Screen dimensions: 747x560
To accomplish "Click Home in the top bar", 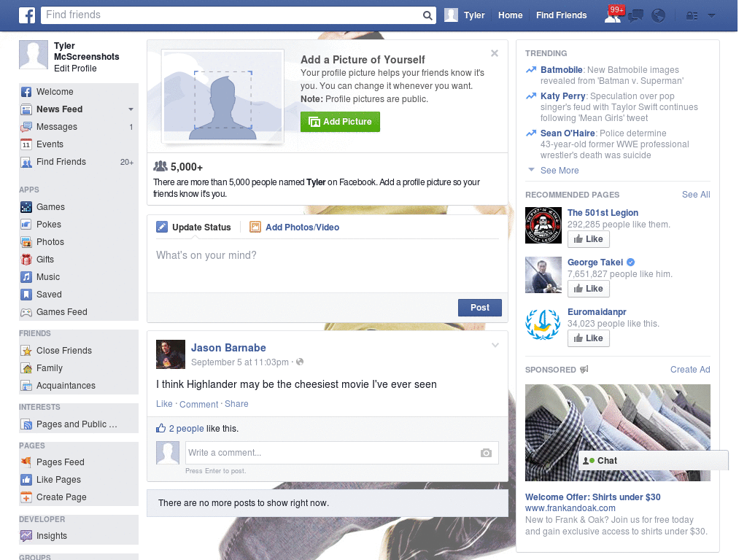I will point(510,15).
